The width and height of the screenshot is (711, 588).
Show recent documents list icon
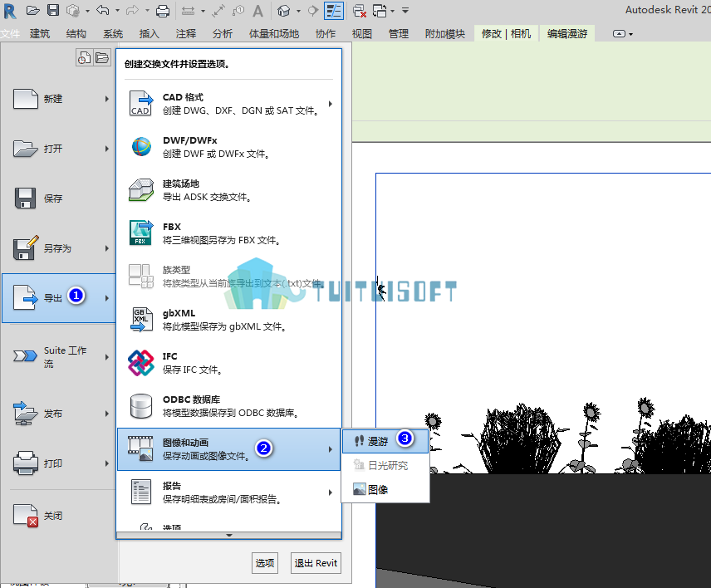tap(85, 57)
